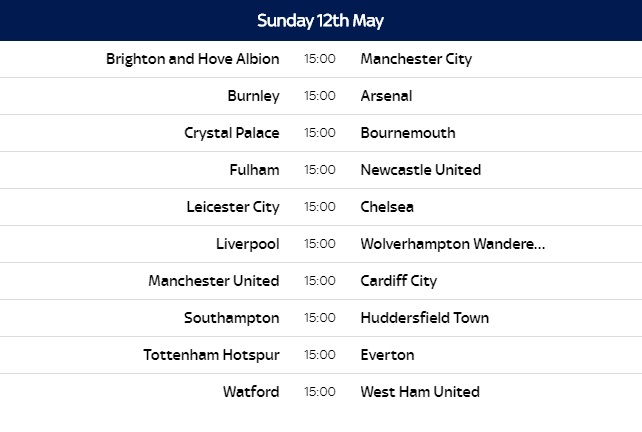Click the Huddersfield Town team name
The image size is (642, 432).
click(x=425, y=318)
